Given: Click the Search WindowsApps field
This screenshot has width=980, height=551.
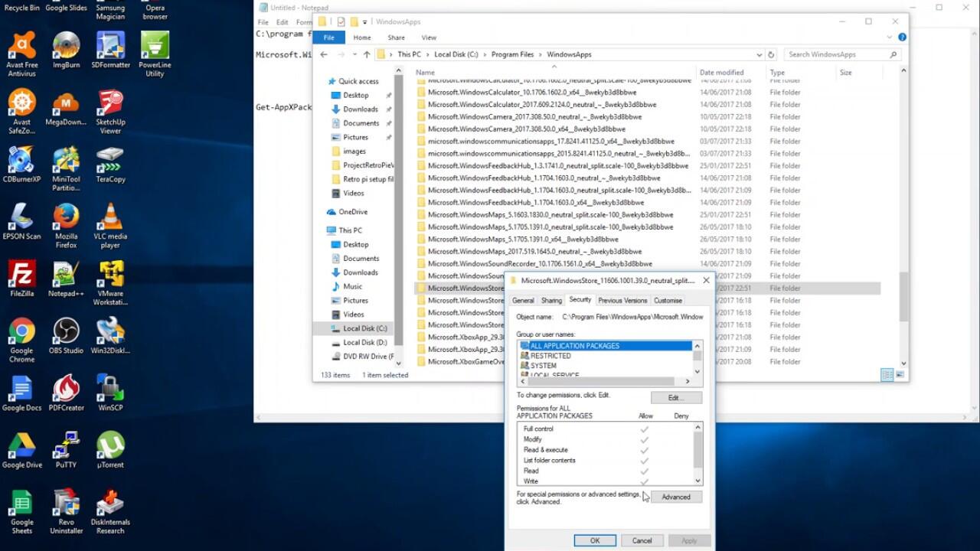Looking at the screenshot, I should tap(842, 54).
